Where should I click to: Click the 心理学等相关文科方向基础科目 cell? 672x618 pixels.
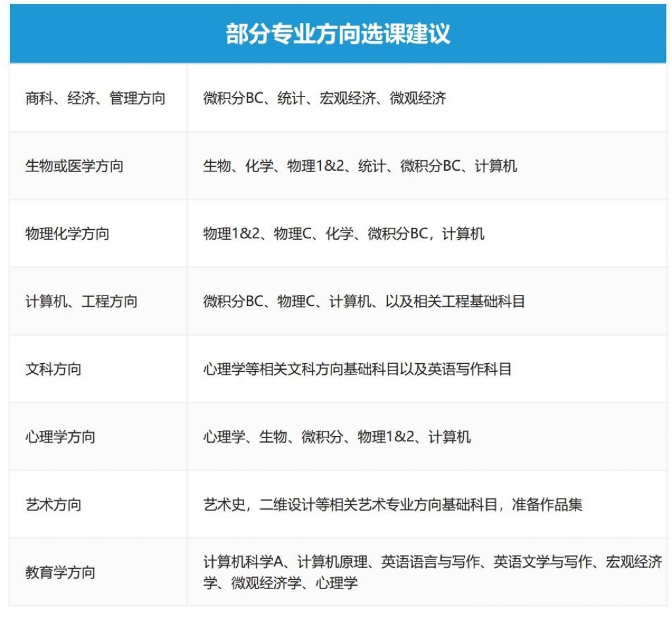pyautogui.click(x=427, y=369)
